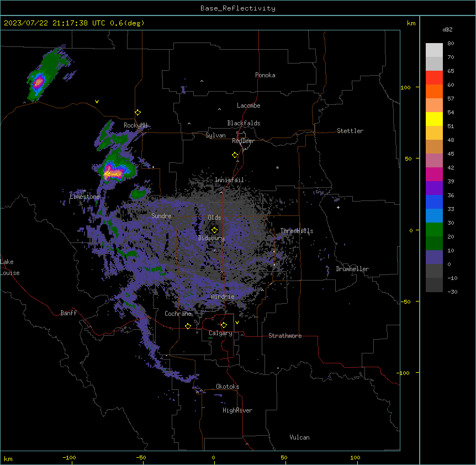Click the Blackfalds label
This screenshot has width=476, height=465.
[x=244, y=123]
